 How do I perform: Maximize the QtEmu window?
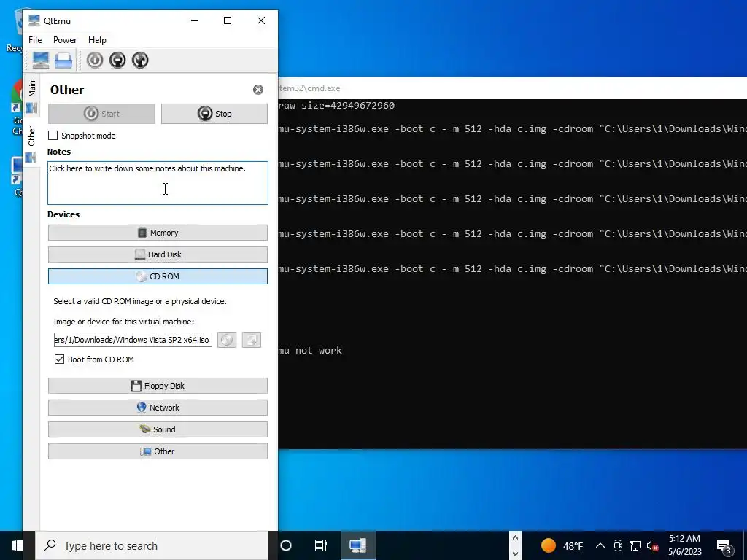click(228, 20)
